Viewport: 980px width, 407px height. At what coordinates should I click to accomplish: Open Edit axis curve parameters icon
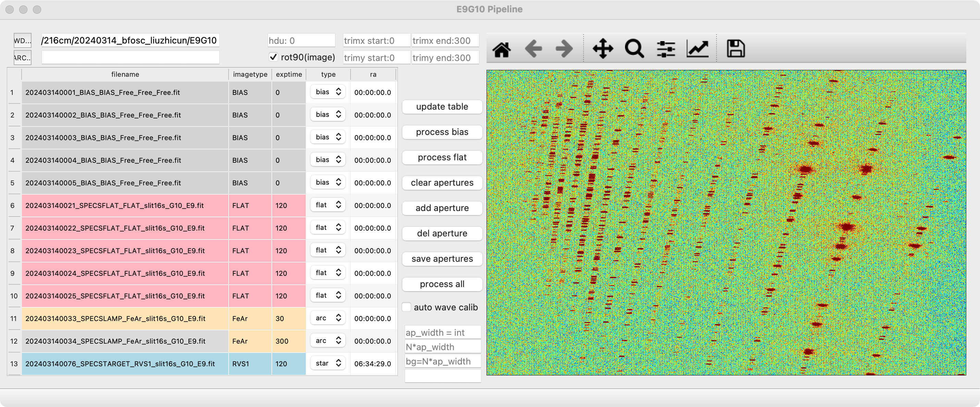coord(697,49)
